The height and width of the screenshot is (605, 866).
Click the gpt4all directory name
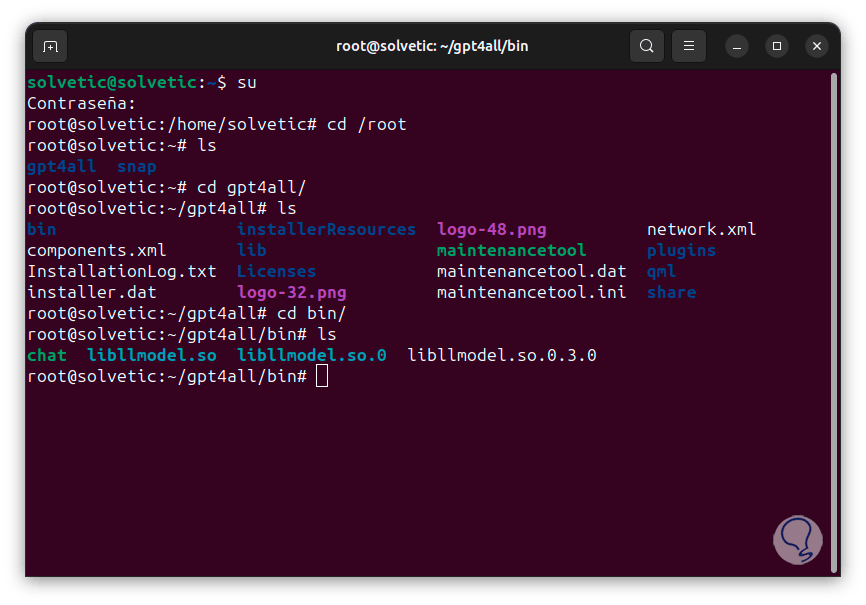[61, 166]
